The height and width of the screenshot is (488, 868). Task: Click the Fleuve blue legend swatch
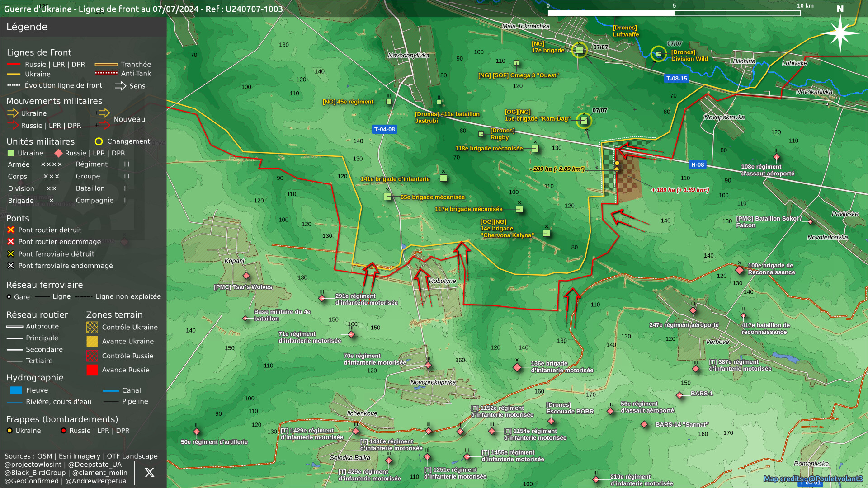(16, 390)
